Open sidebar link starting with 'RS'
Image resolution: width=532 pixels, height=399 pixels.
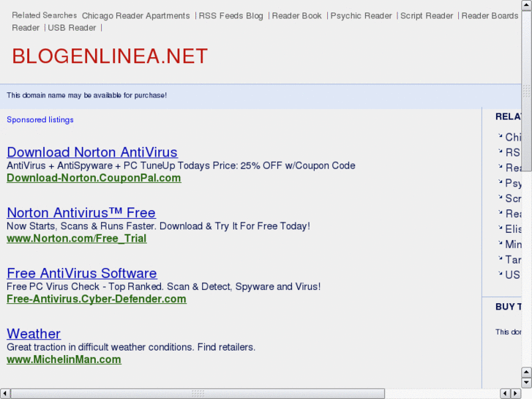coord(513,152)
